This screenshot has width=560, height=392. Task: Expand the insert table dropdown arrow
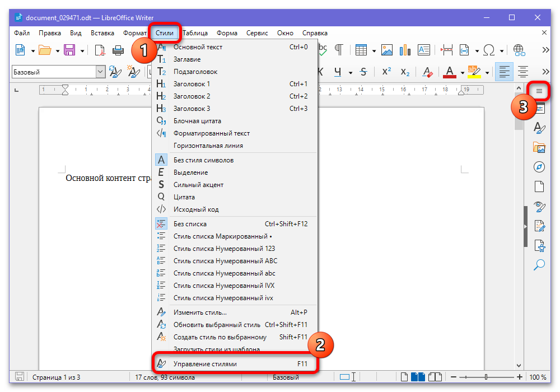[x=374, y=51]
